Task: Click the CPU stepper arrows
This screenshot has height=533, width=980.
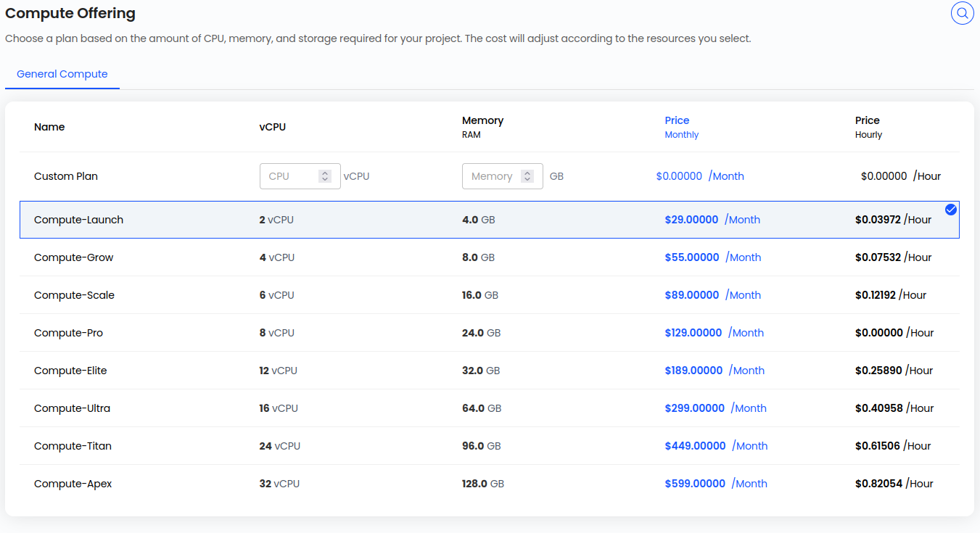Action: pyautogui.click(x=325, y=176)
